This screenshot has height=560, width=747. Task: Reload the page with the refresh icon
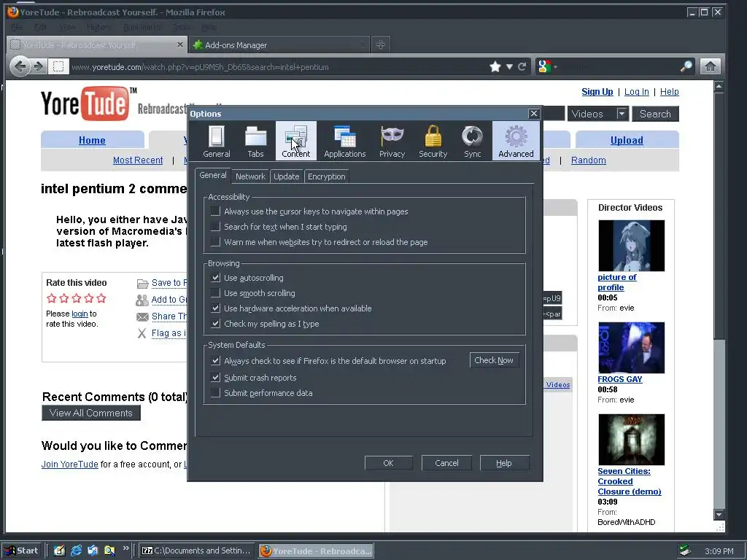(522, 66)
